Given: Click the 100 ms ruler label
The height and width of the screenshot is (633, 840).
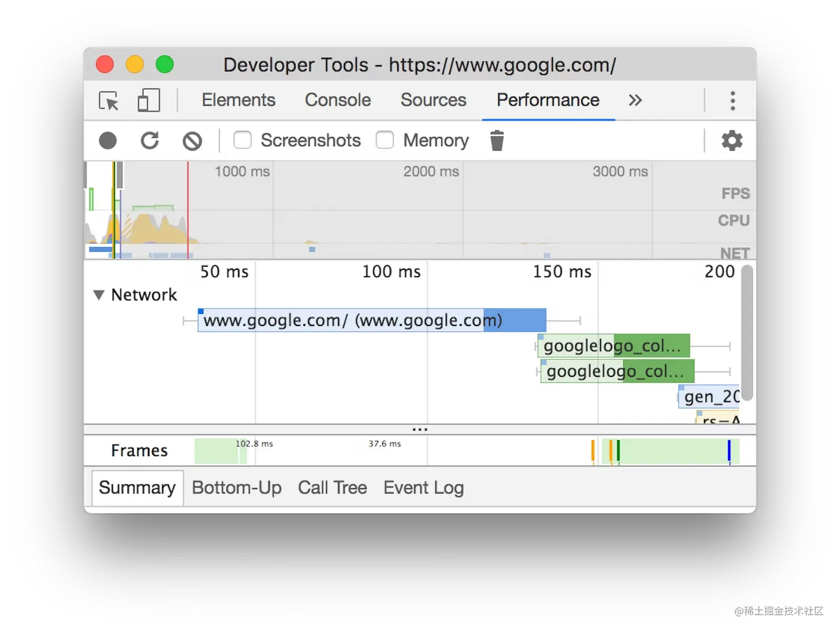Looking at the screenshot, I should (x=391, y=272).
